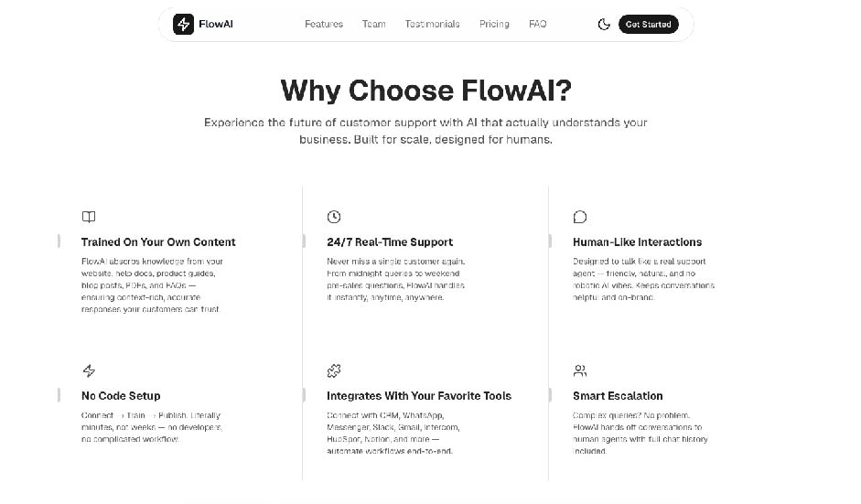Click the FlowAI brand name text

216,25
